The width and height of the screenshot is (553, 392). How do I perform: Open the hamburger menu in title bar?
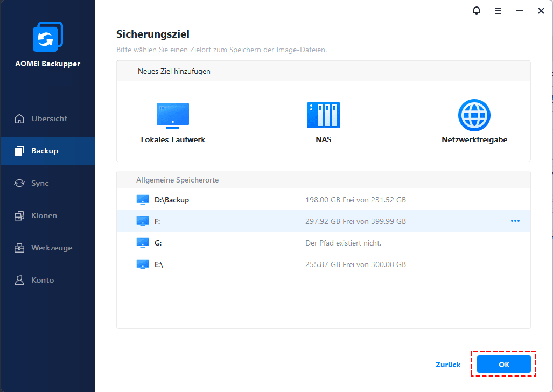coord(498,11)
